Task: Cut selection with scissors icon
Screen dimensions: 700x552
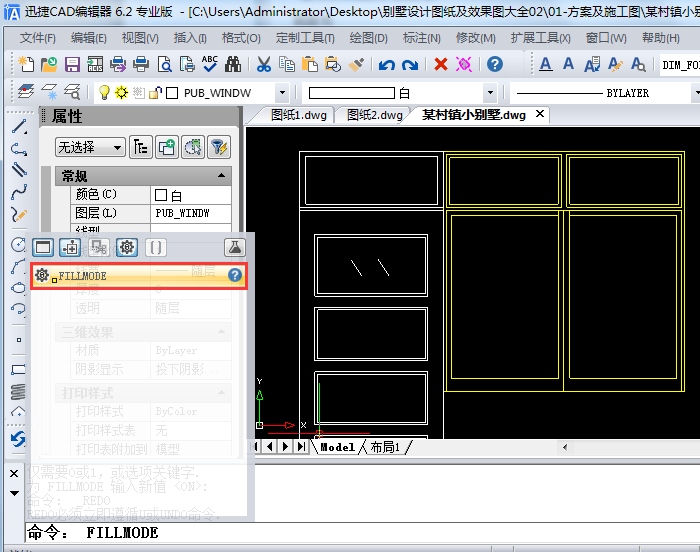Action: point(264,65)
